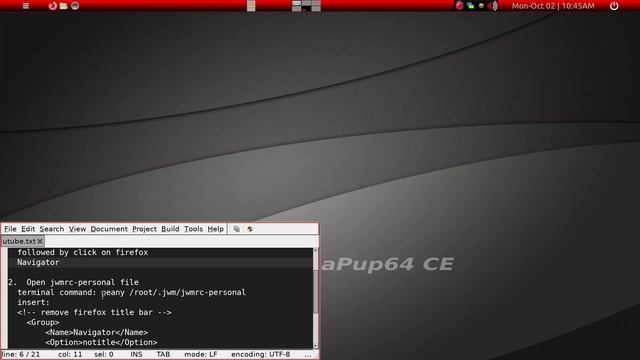The height and width of the screenshot is (360, 640).
Task: Click the globe-like icon in Geany toolbar
Action: coord(250,229)
